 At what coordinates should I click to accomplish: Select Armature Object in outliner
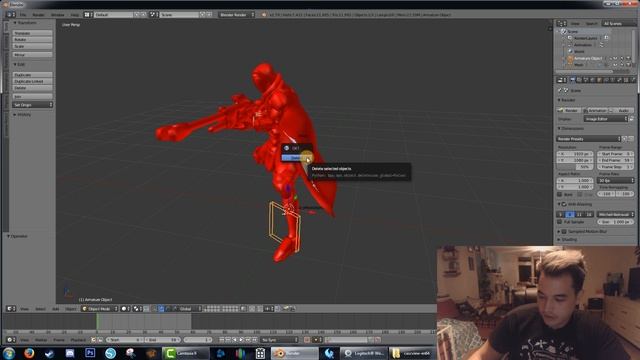click(588, 58)
